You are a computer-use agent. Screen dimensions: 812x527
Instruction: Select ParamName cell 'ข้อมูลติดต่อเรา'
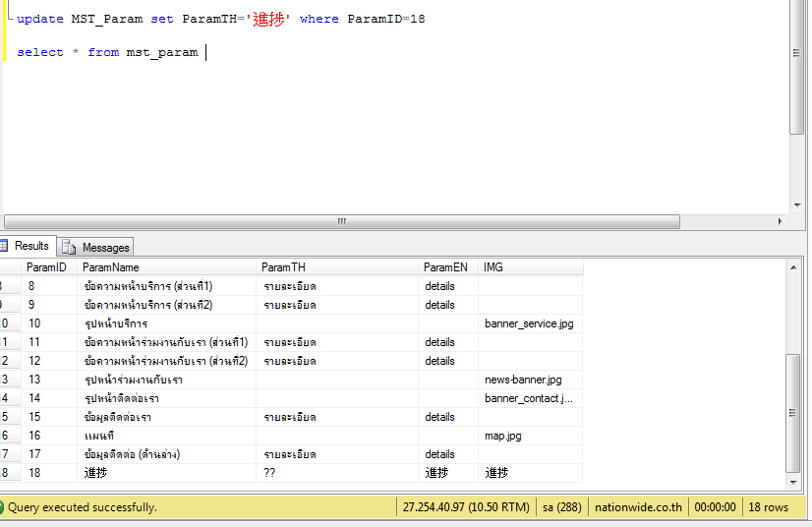tap(167, 417)
